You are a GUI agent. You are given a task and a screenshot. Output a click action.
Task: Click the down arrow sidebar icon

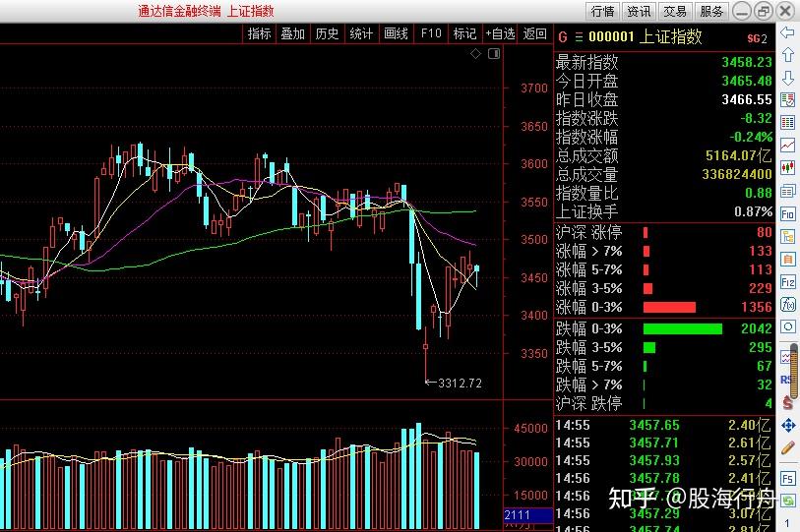click(788, 78)
